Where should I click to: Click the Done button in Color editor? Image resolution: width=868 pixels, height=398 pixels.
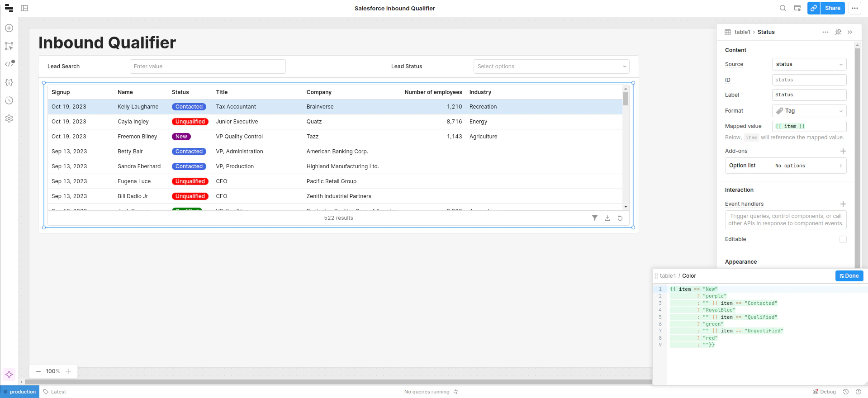coord(849,276)
